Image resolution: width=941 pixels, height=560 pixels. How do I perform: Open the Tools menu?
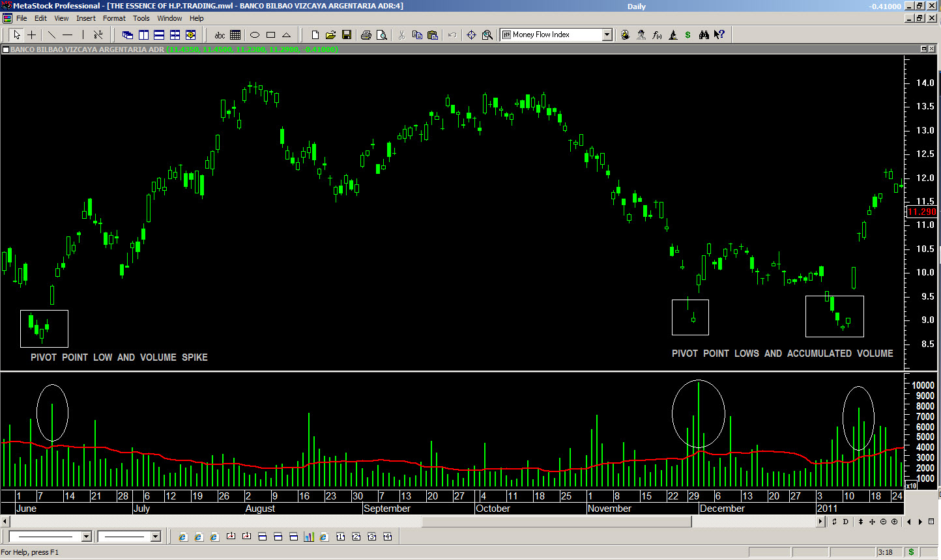pos(141,18)
